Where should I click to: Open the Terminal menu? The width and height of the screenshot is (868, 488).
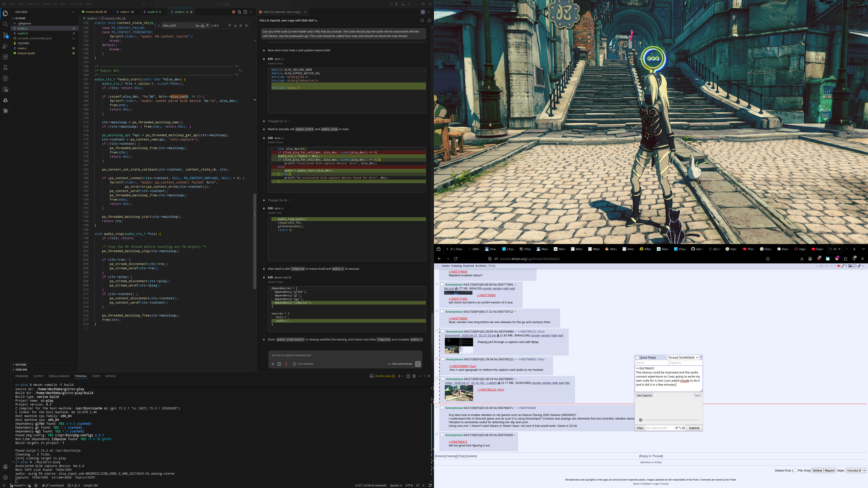(75, 4)
